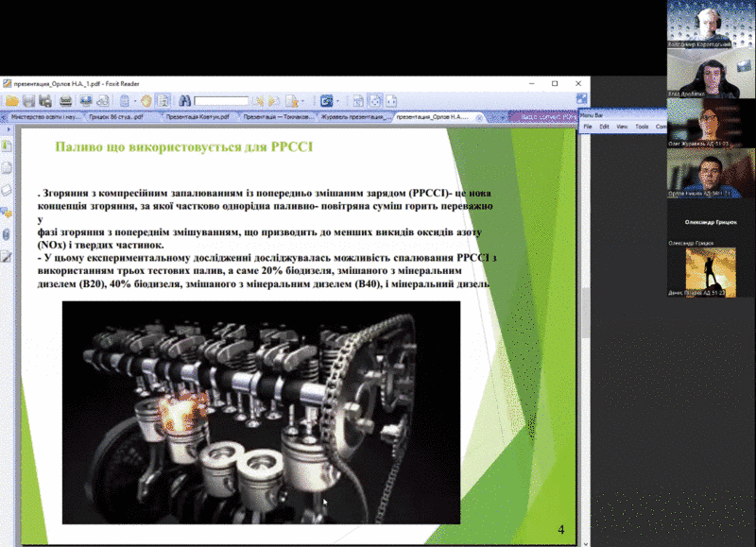Print the document with the printer icon

click(x=65, y=101)
